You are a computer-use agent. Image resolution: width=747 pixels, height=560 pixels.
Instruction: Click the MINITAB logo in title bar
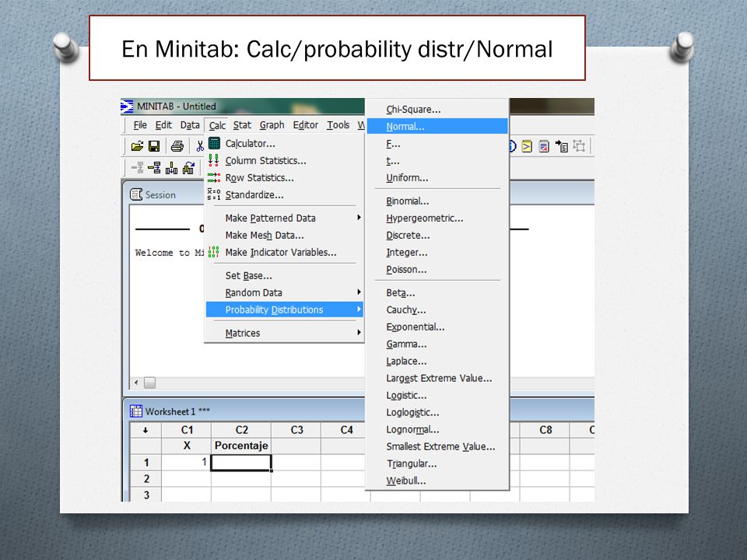tap(127, 107)
